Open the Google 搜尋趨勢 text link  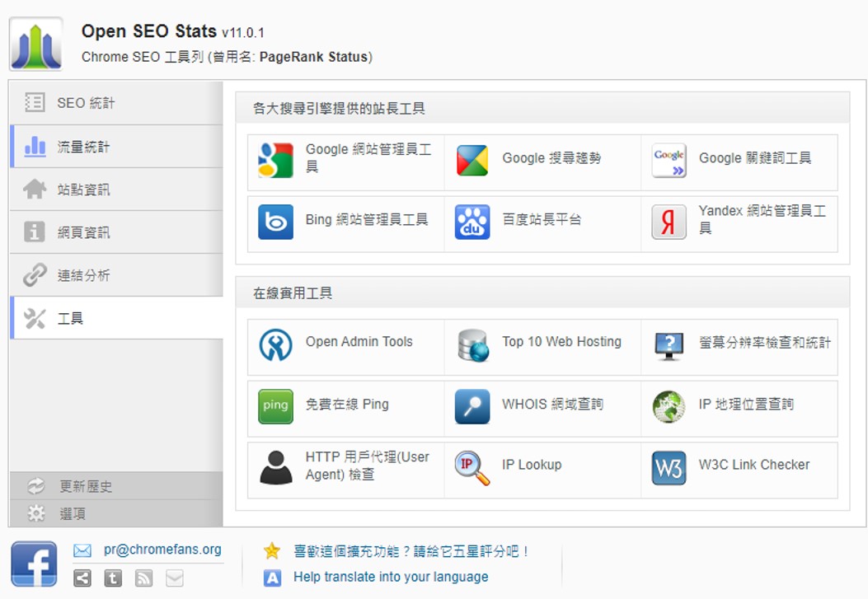[551, 158]
